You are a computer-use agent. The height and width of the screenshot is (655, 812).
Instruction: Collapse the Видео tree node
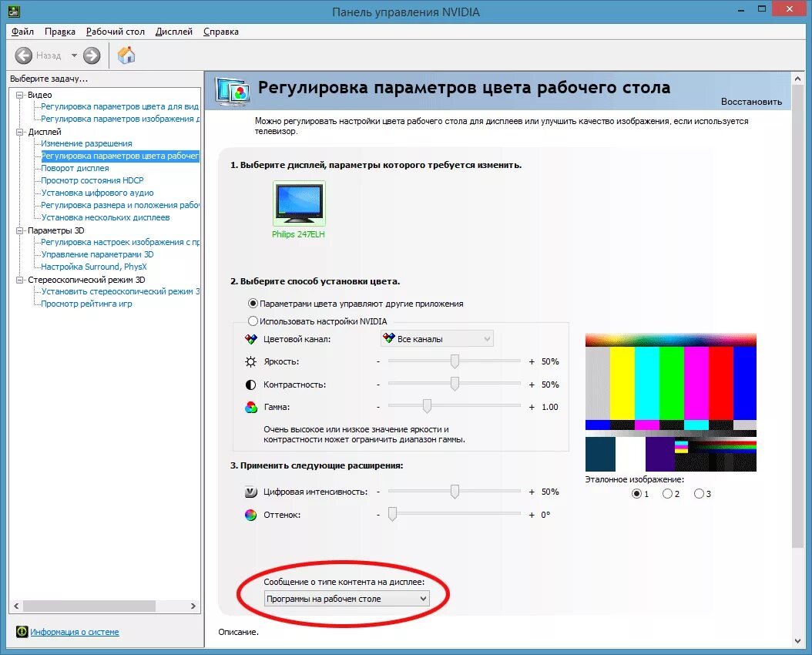pyautogui.click(x=20, y=95)
